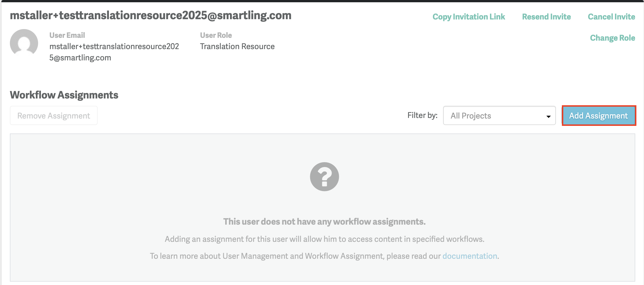Image resolution: width=644 pixels, height=285 pixels.
Task: Click the Remove Assignment button
Action: click(x=53, y=115)
